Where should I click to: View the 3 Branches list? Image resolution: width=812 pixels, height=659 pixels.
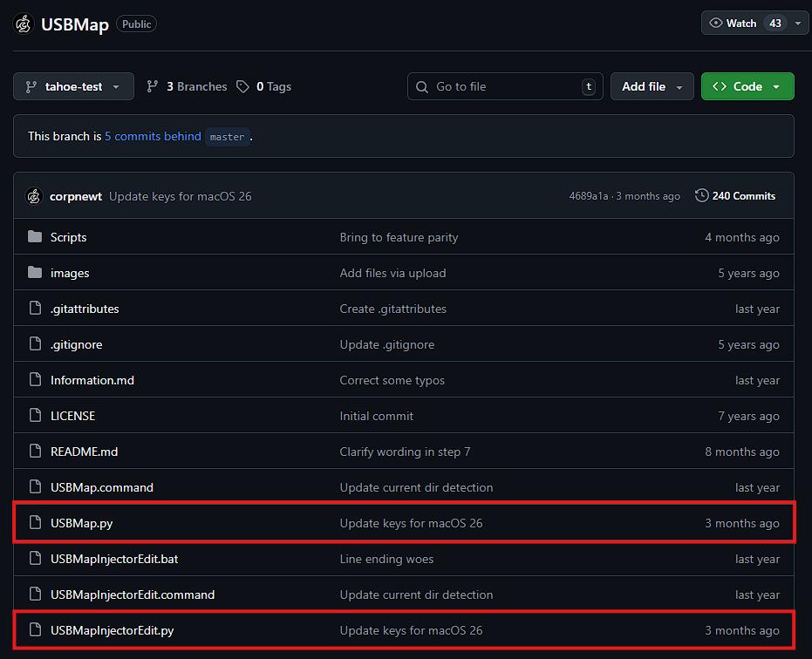coord(187,86)
